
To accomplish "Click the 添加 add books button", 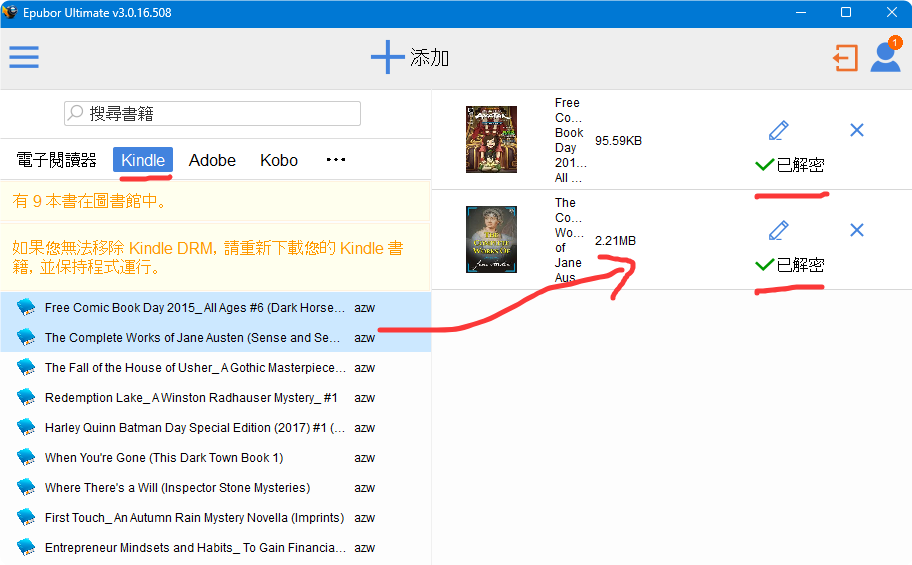I will pos(411,57).
